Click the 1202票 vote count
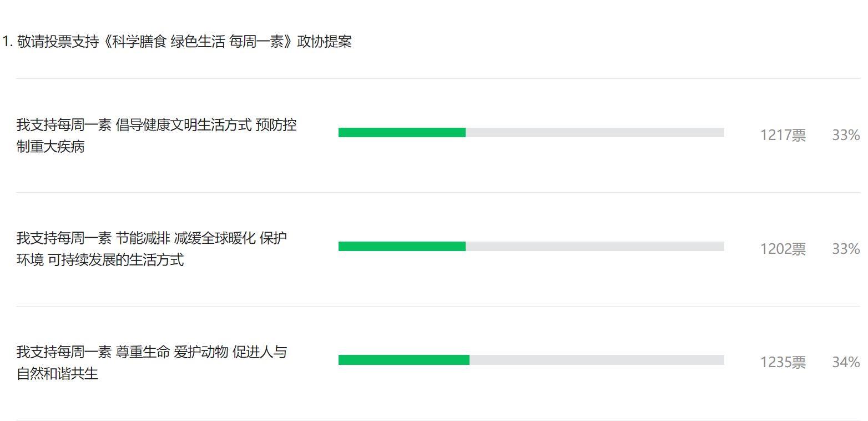This screenshot has height=421, width=868. coord(783,249)
